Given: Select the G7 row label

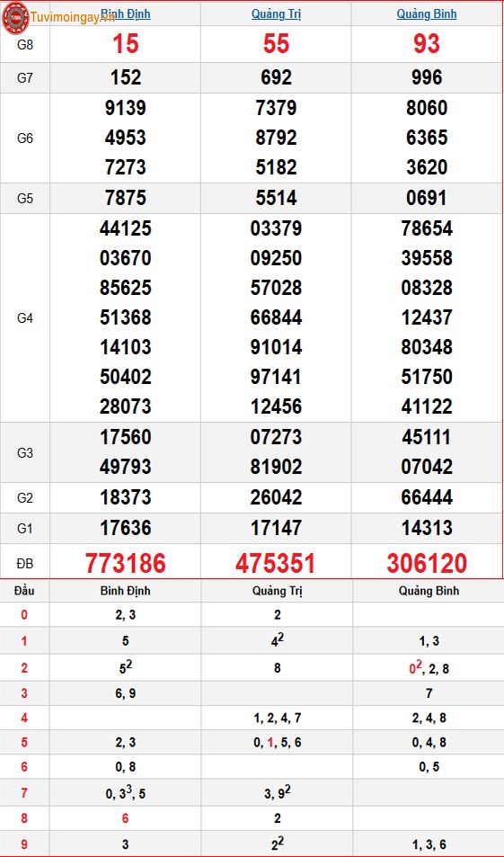Looking at the screenshot, I should coord(25,77).
